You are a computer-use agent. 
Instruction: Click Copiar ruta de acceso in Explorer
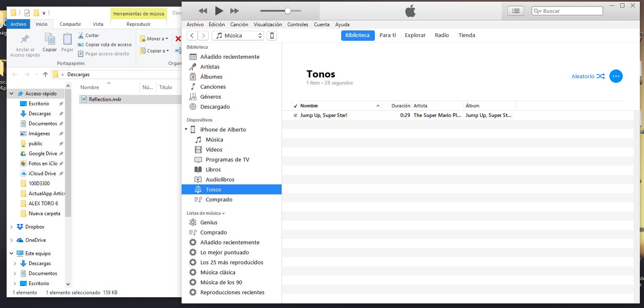(x=105, y=45)
